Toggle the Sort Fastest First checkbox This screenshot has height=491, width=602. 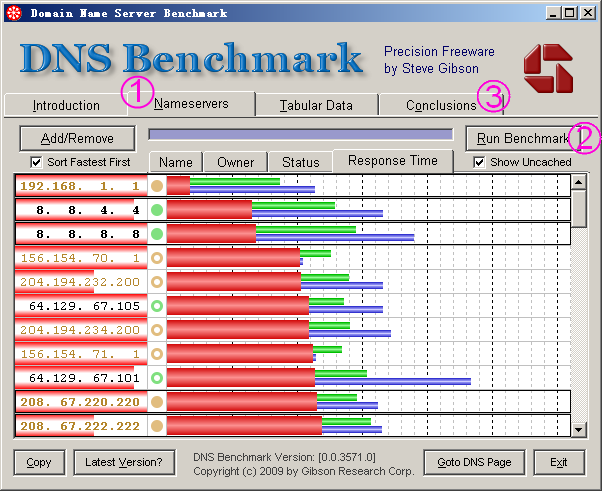(x=36, y=162)
